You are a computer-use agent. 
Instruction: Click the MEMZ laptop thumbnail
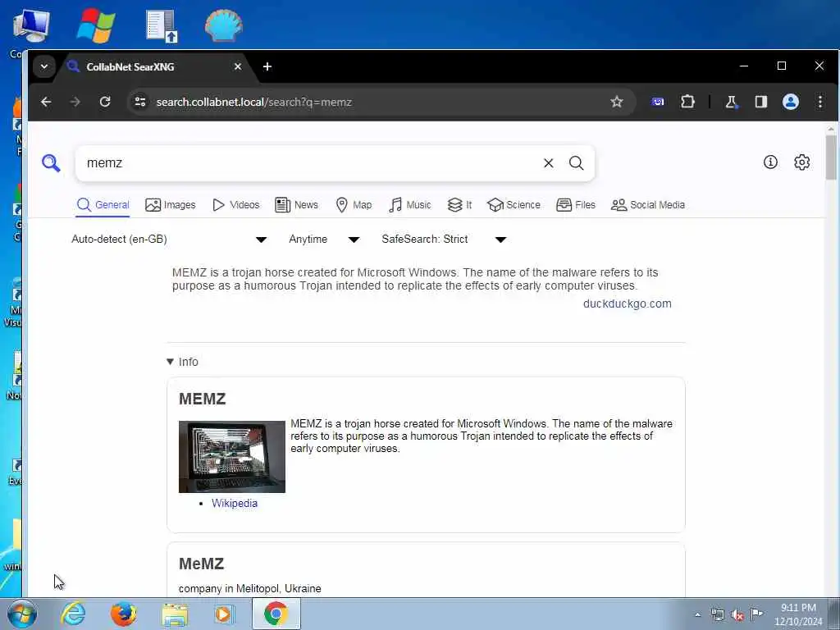pyautogui.click(x=232, y=457)
